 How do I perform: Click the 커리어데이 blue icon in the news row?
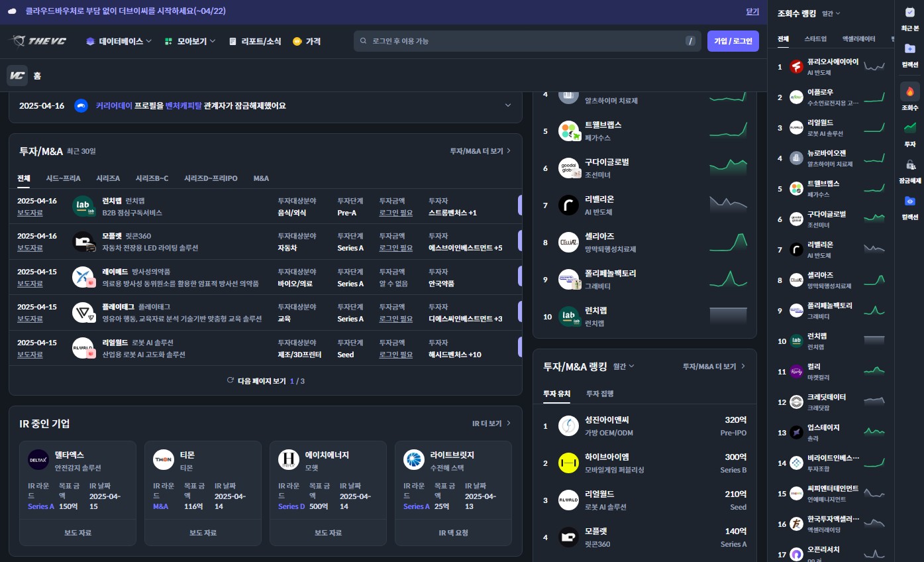click(81, 105)
